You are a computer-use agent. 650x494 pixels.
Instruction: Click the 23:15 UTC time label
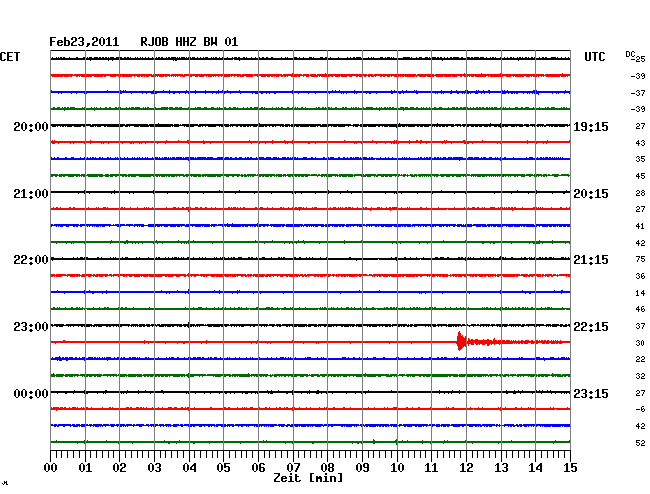(x=591, y=393)
